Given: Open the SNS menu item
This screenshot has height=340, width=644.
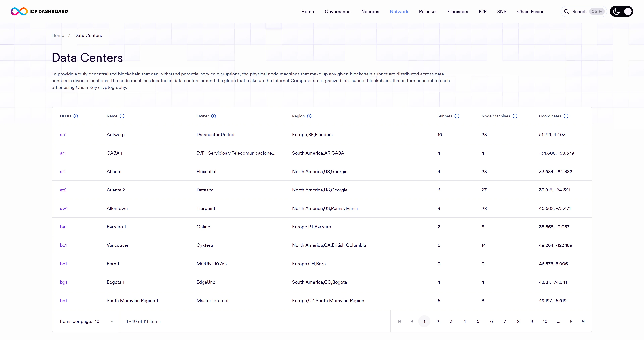Looking at the screenshot, I should click(x=502, y=12).
